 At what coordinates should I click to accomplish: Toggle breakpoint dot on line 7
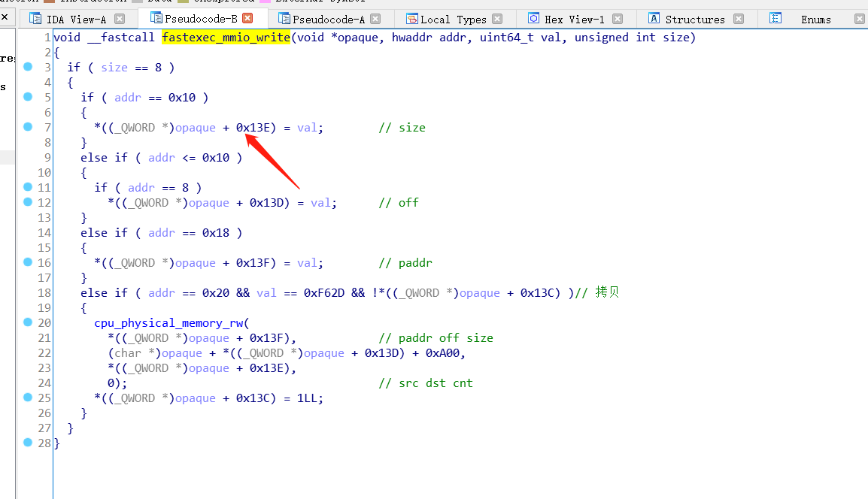click(x=28, y=127)
